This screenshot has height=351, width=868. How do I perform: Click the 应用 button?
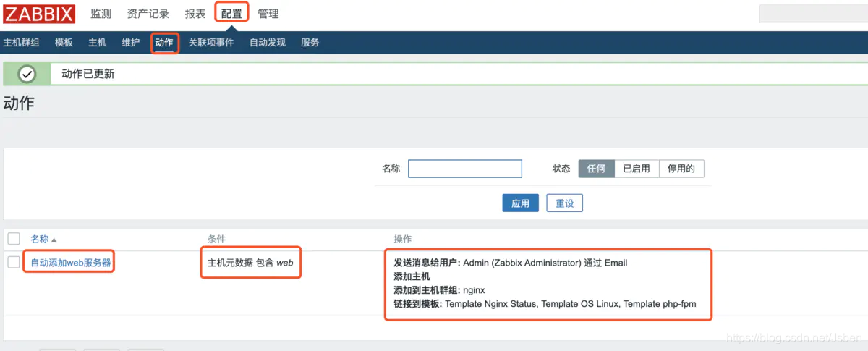pos(521,203)
